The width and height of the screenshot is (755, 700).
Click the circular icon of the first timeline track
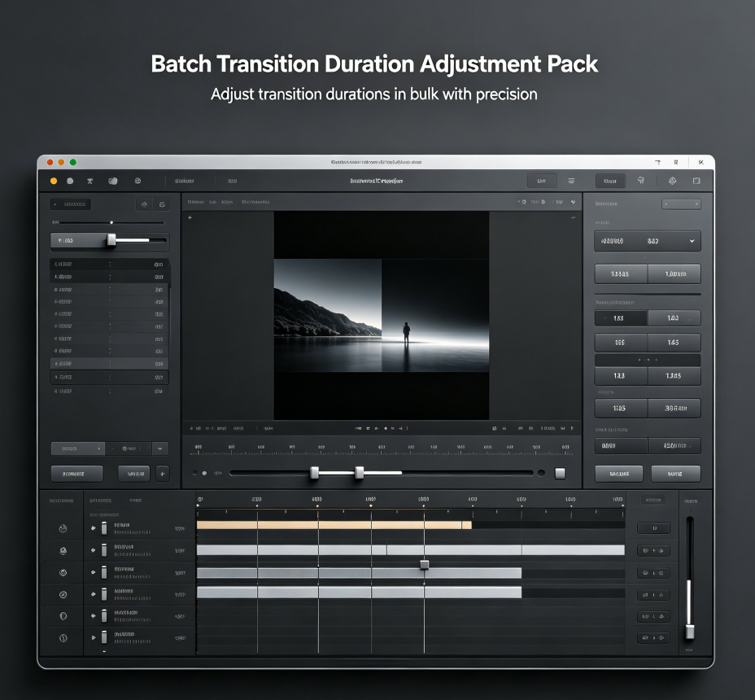pyautogui.click(x=63, y=528)
